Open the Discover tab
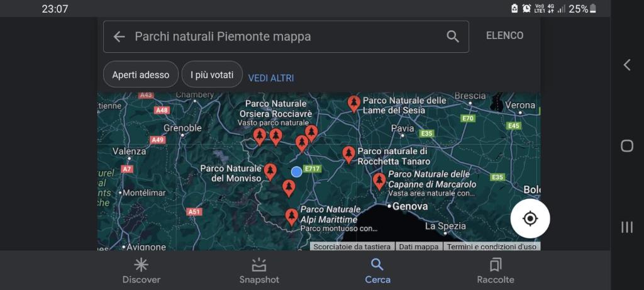Viewport: 644px width, 290px height. coord(142,270)
